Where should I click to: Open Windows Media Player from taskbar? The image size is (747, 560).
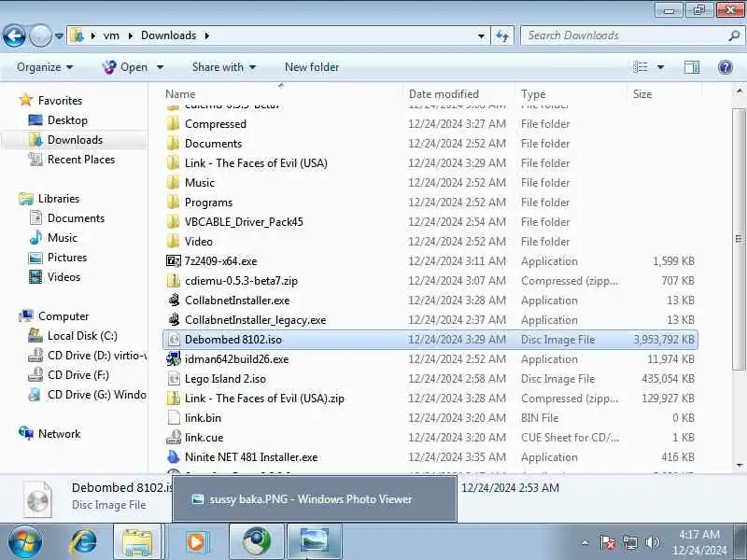click(196, 541)
